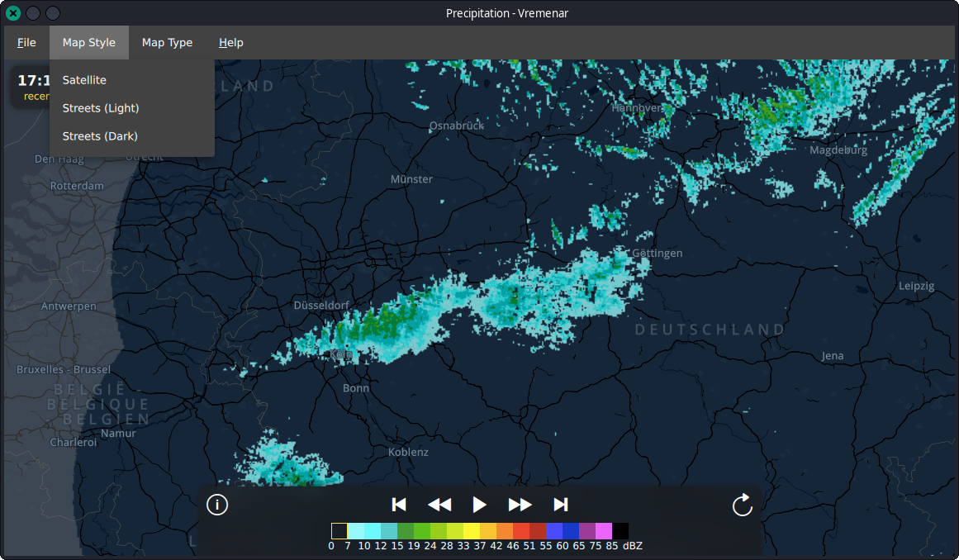Click the info icon on control panel
The image size is (959, 560).
click(217, 505)
